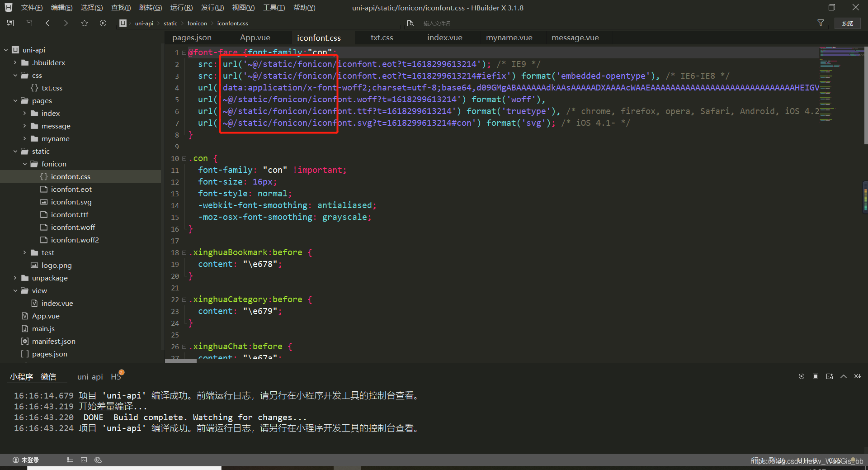The width and height of the screenshot is (868, 470).
Task: Click the cloud globe icon in status bar
Action: [98, 460]
